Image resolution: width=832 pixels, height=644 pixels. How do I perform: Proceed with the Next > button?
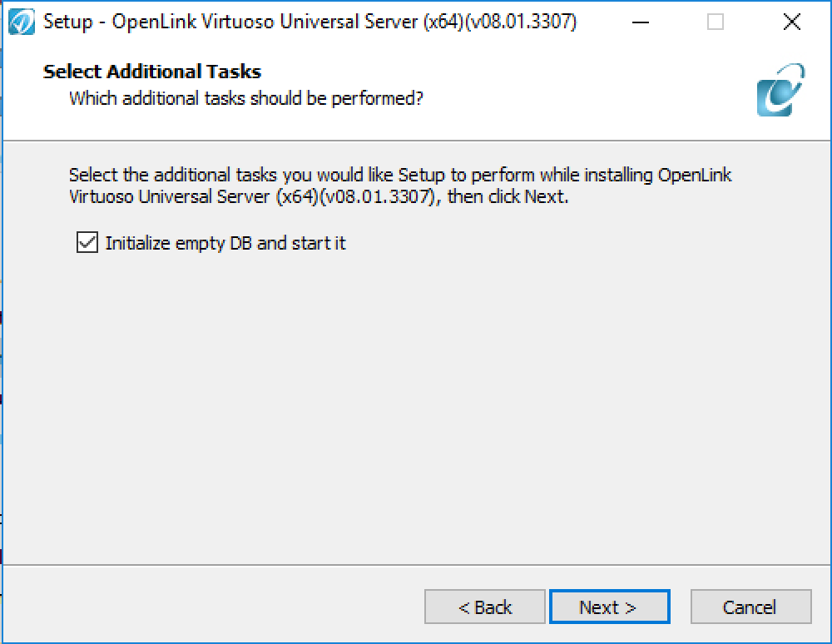[610, 607]
